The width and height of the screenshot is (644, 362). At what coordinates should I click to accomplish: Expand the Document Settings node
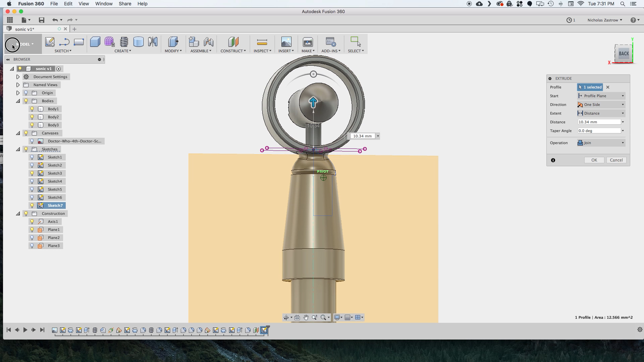[x=18, y=77]
